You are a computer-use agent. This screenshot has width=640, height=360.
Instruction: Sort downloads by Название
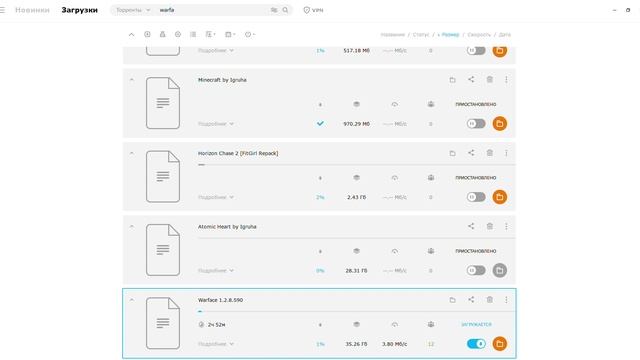pos(393,35)
